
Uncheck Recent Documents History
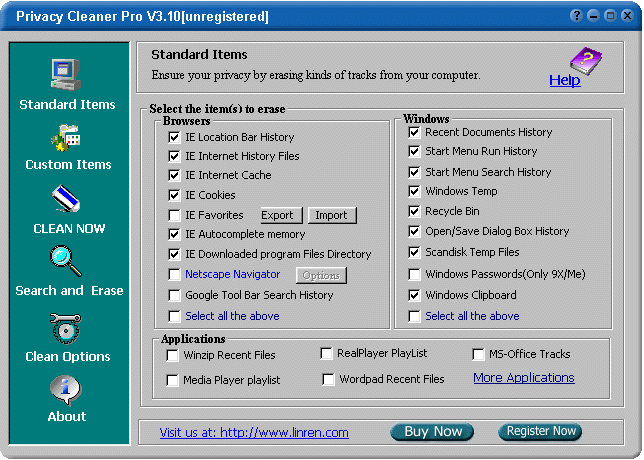[x=414, y=132]
